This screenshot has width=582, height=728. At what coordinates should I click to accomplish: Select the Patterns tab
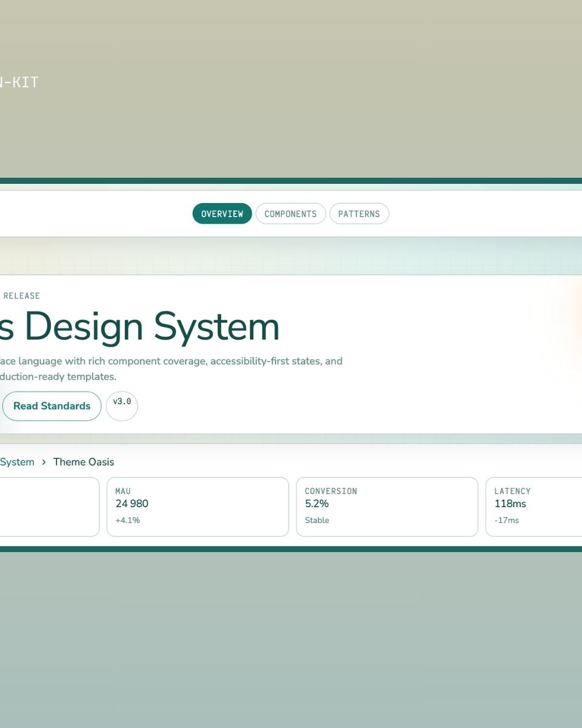(359, 214)
